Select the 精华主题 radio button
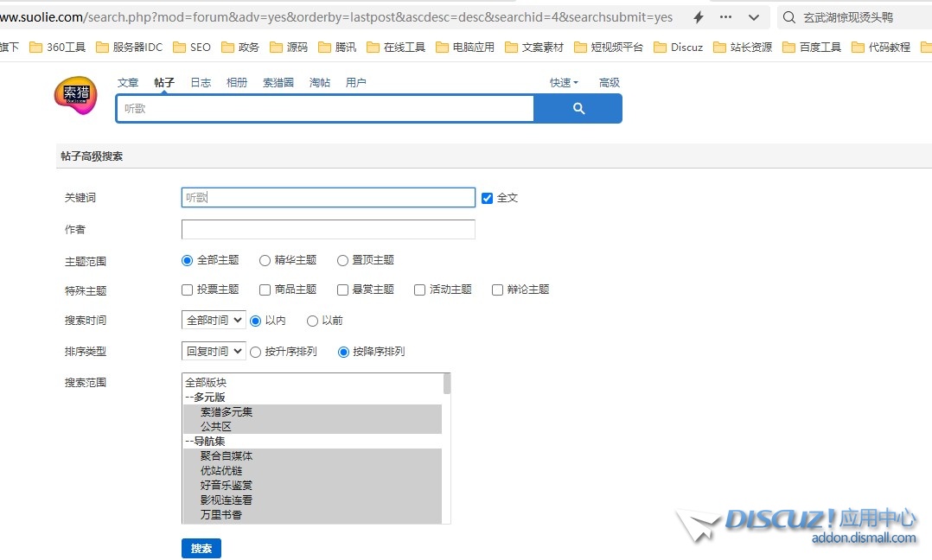 265,260
